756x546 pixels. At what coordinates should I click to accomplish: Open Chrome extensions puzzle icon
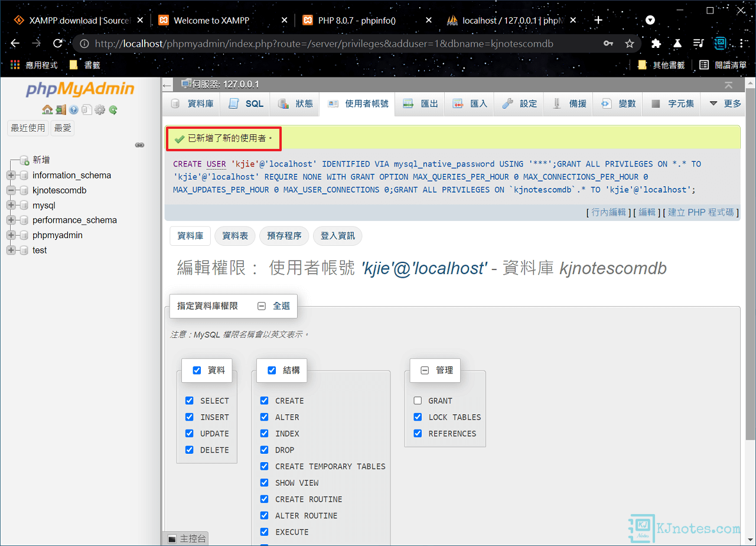click(656, 43)
